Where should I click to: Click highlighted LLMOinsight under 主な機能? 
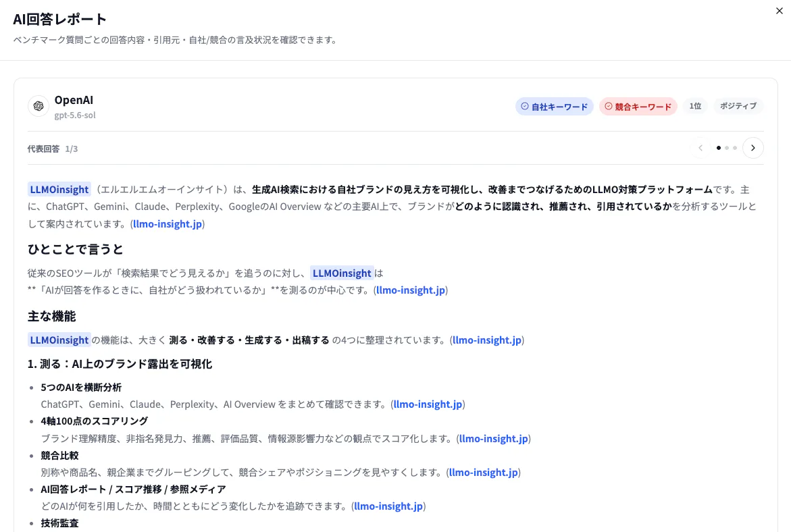pos(59,340)
